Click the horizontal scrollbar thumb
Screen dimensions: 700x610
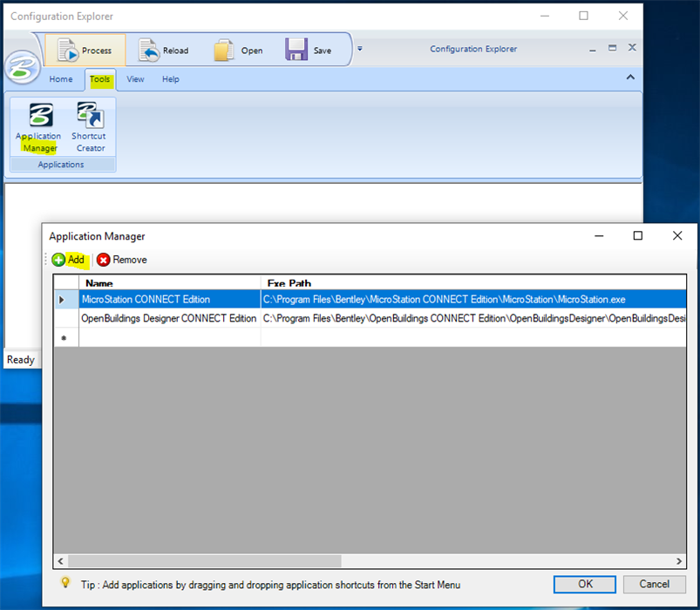pyautogui.click(x=205, y=561)
